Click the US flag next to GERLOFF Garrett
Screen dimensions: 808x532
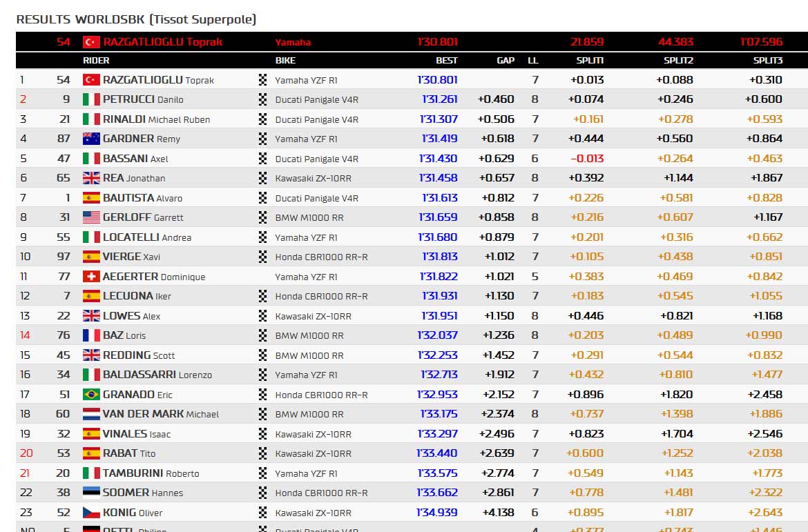pos(91,217)
